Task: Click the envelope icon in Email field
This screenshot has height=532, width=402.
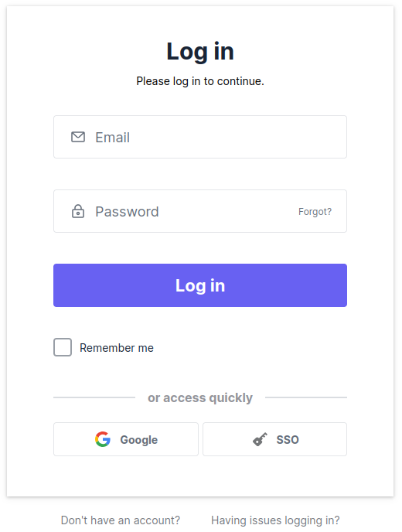Action: click(x=78, y=137)
